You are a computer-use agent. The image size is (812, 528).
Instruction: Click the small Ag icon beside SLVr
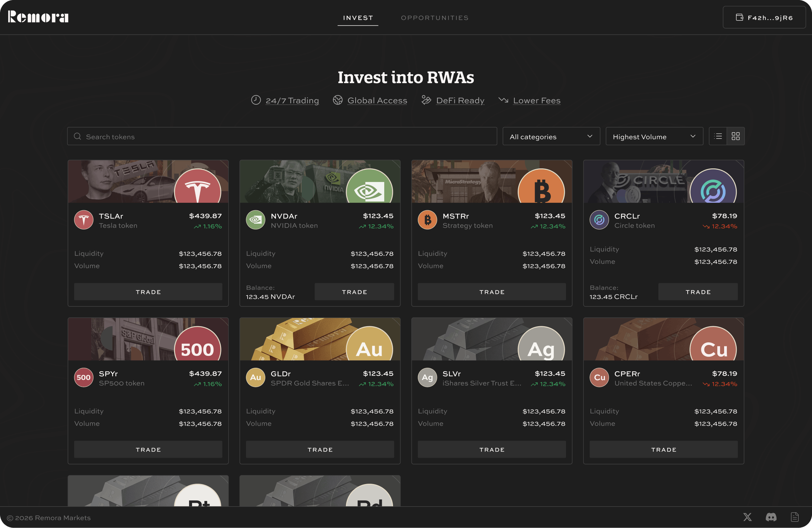point(427,377)
